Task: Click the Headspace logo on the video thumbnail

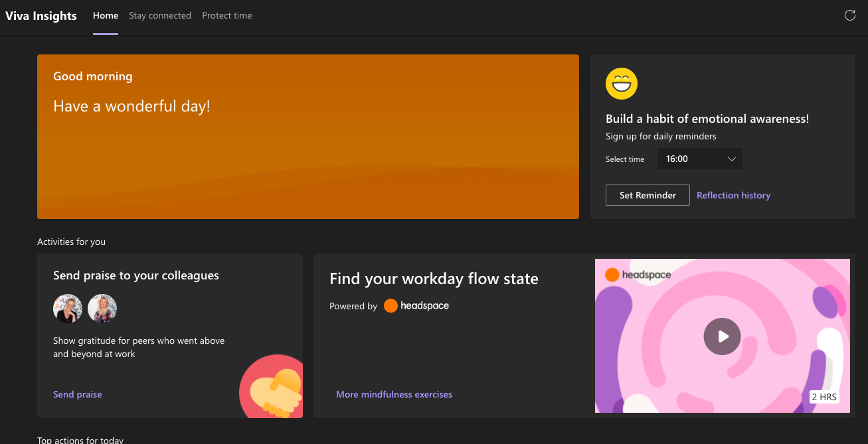Action: (638, 275)
